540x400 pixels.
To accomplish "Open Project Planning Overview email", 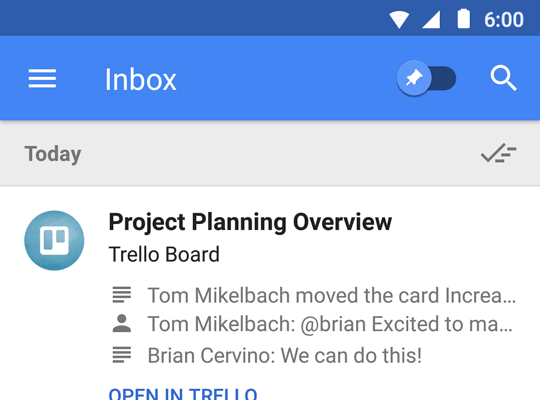I will (x=250, y=222).
